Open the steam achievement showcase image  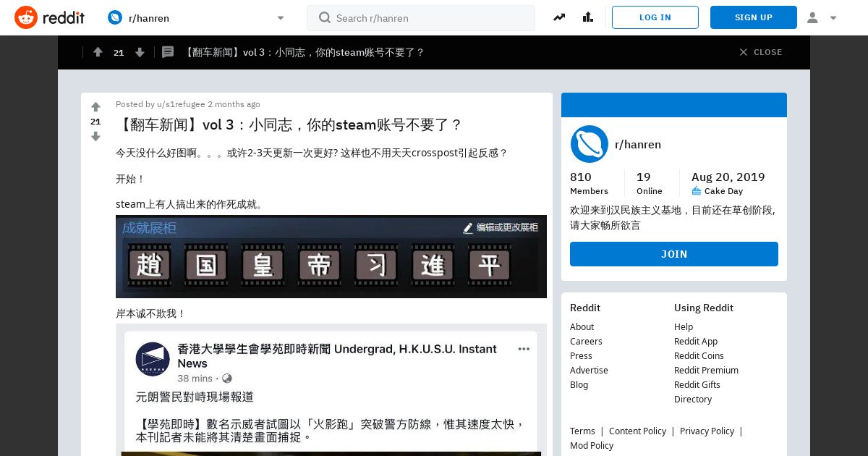(x=331, y=256)
